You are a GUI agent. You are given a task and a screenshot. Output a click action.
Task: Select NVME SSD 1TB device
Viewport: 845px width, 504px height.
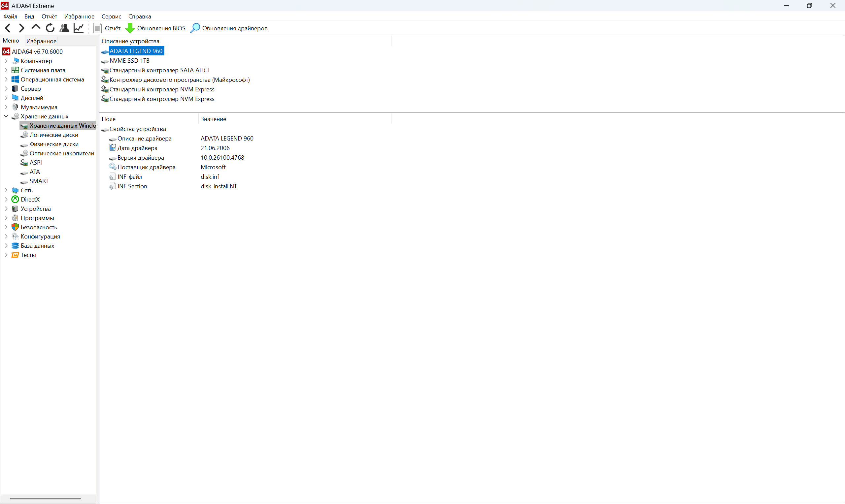click(x=129, y=61)
